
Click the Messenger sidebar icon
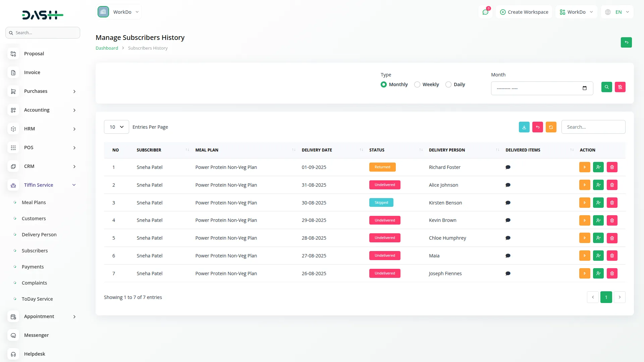(x=13, y=335)
